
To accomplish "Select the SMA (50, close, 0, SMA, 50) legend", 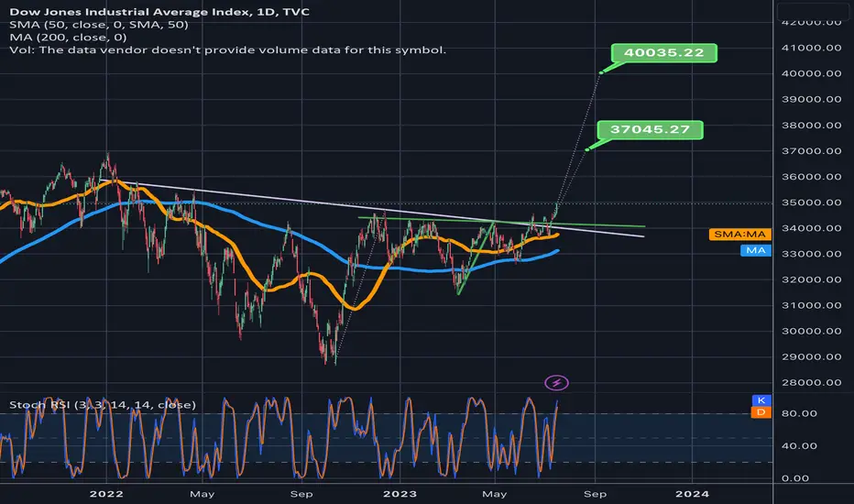I will point(99,25).
